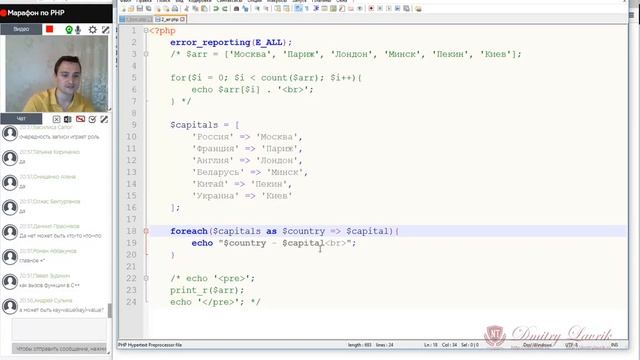Redo edit in toolbar

[x=225, y=8]
